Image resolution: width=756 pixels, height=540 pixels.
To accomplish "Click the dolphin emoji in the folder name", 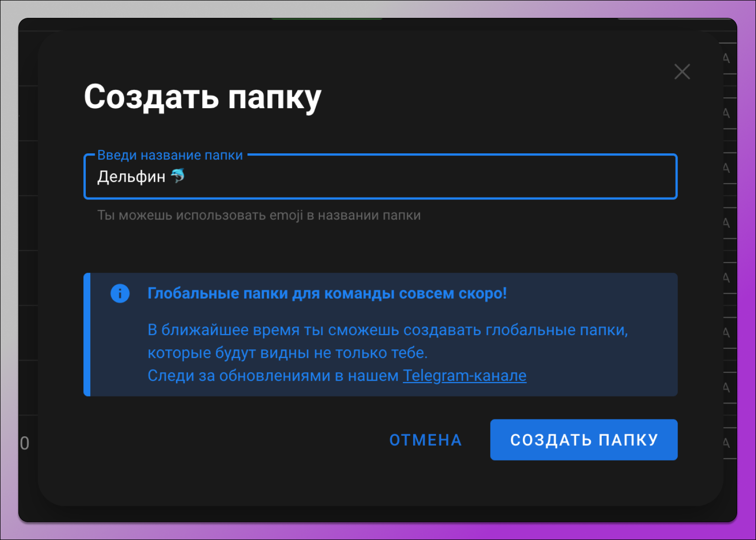I will coord(178,176).
